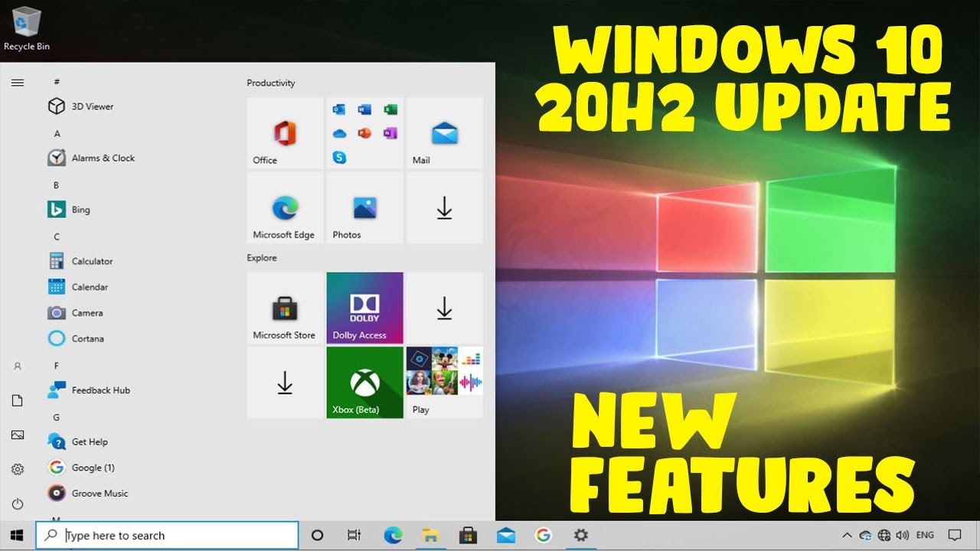Click the letter G list header

click(x=57, y=418)
